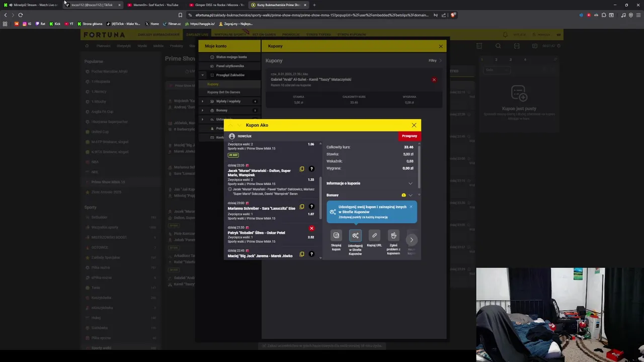The width and height of the screenshot is (644, 362).
Task: Select NBA in the Popularne sidebar
Action: tap(95, 162)
